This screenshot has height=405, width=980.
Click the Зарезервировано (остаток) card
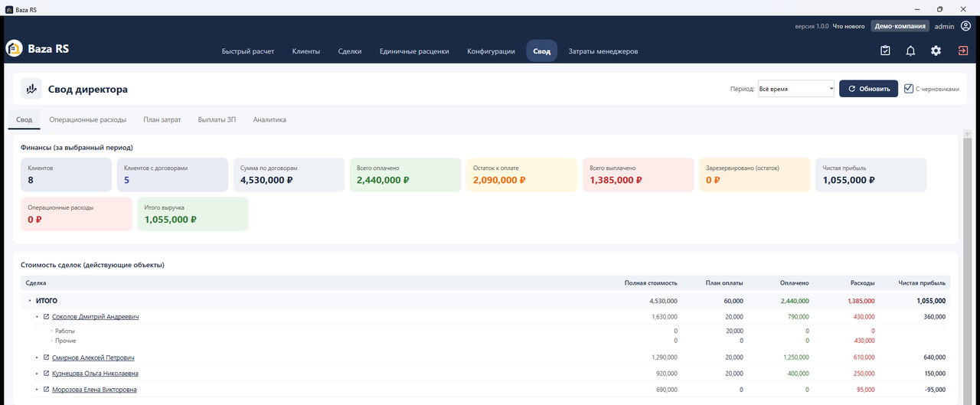(754, 175)
